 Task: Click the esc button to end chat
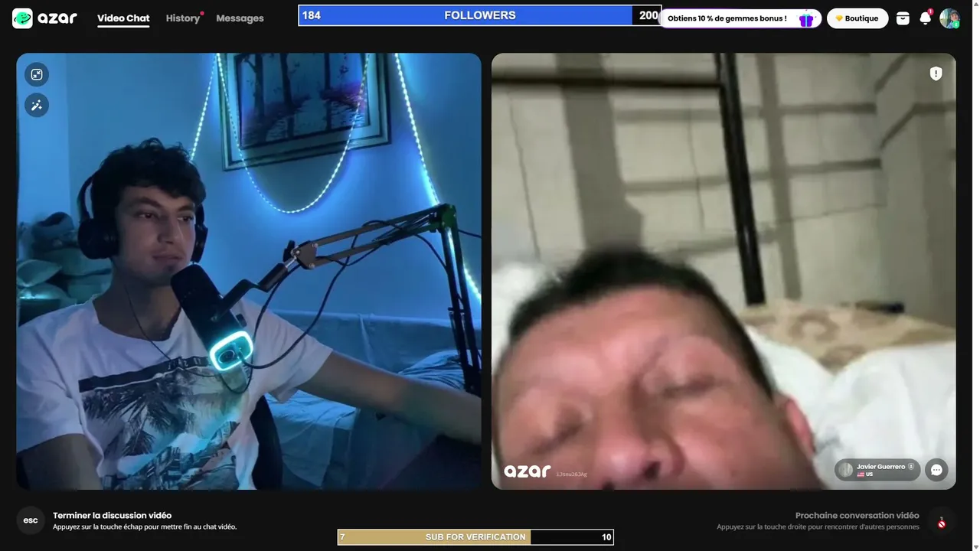31,520
